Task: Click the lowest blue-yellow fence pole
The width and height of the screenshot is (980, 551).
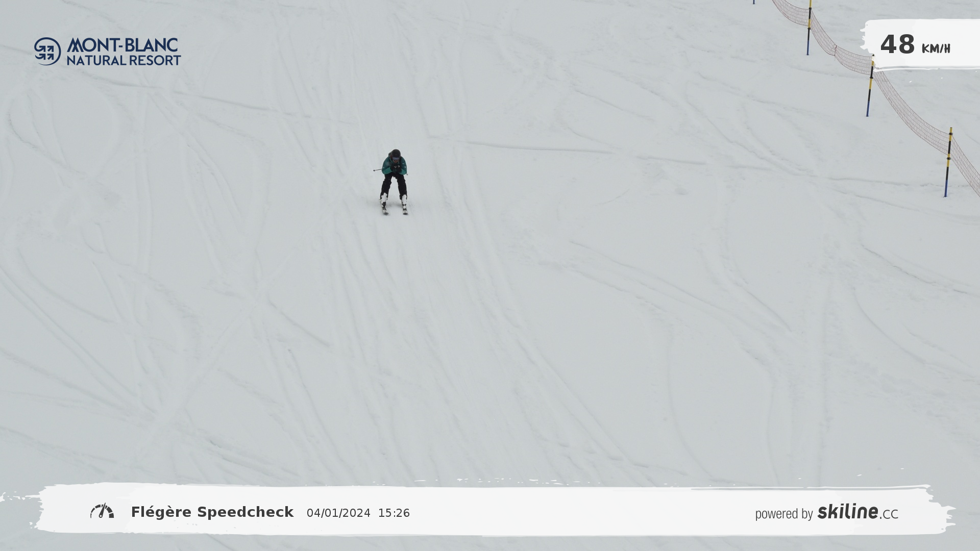Action: tap(948, 162)
